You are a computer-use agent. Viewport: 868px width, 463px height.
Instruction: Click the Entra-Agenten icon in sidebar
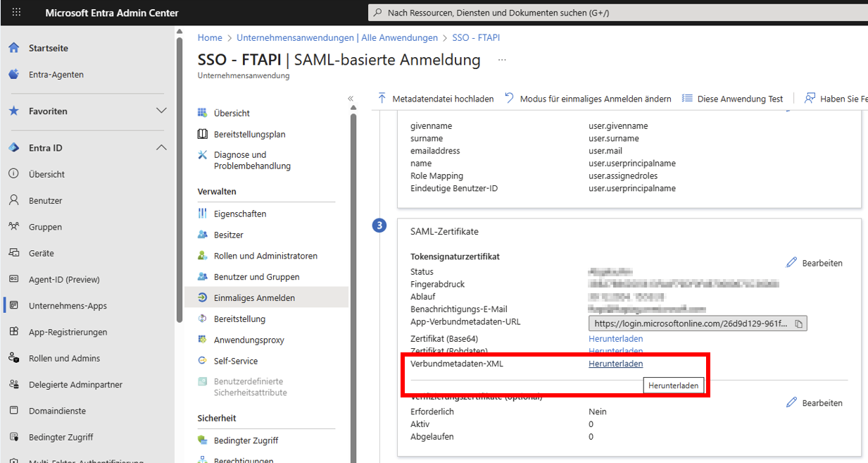[13, 75]
